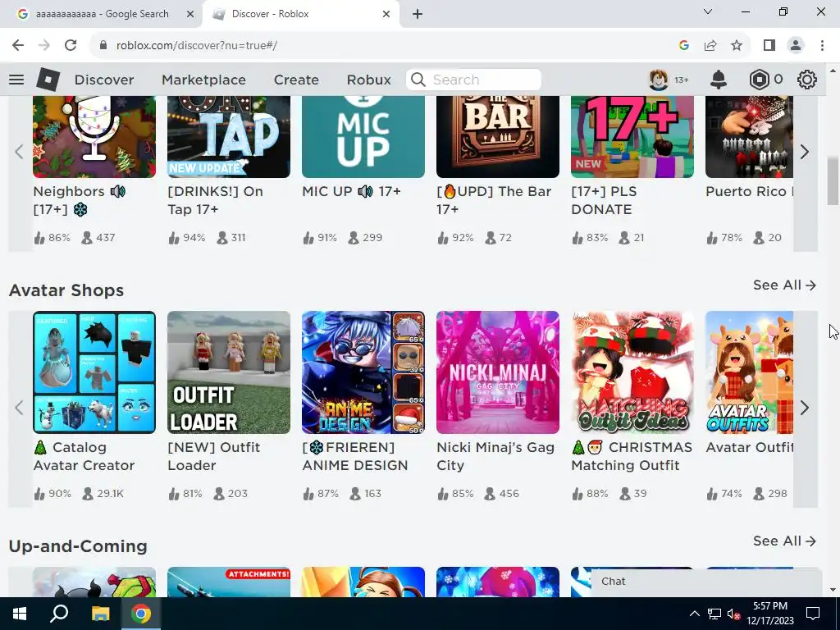Viewport: 840px width, 630px height.
Task: Open On Tap 17+ game thumbnail
Action: coord(229,137)
